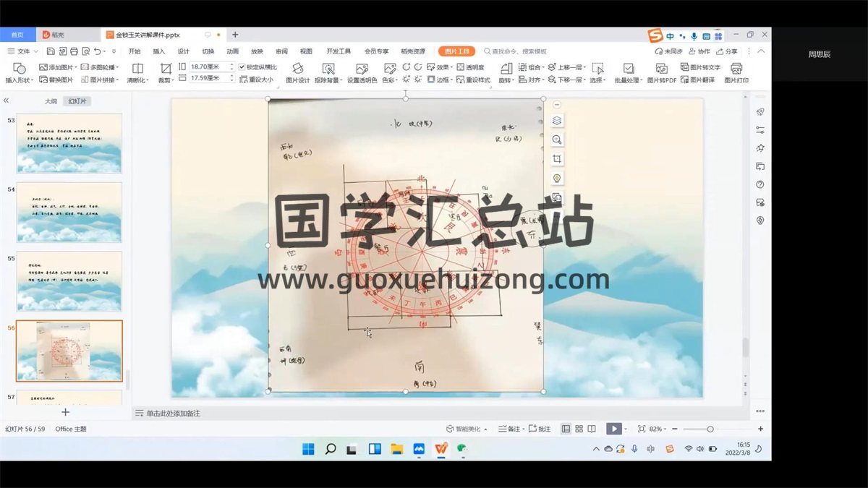The height and width of the screenshot is (488, 868).
Task: Click the Print icon in quick access bar
Action: 74,51
